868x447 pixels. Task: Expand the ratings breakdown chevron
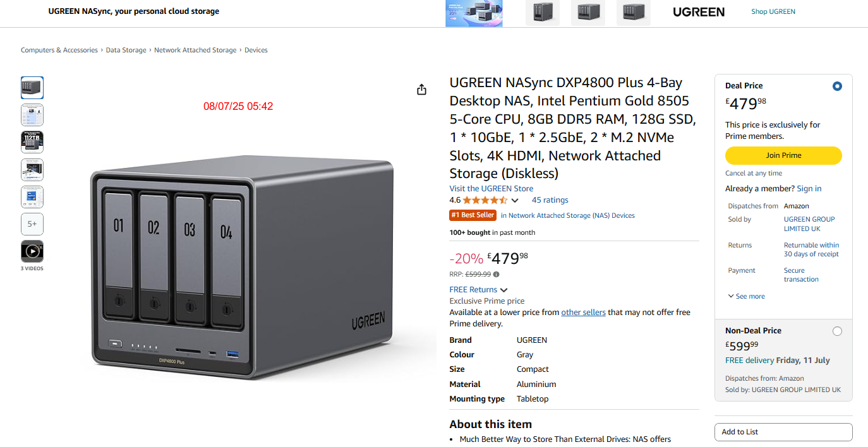(x=515, y=201)
